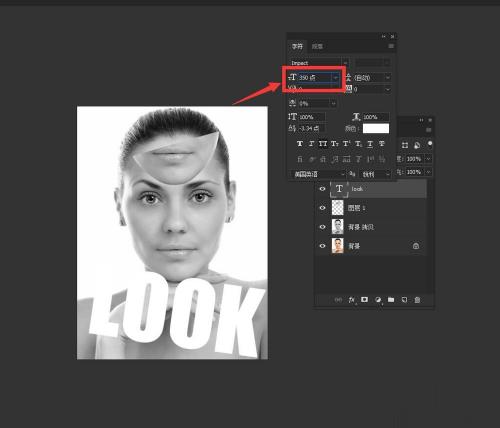Open the layer opacity 100% dropdown
Screen dimensions: 500x428
pos(428,159)
